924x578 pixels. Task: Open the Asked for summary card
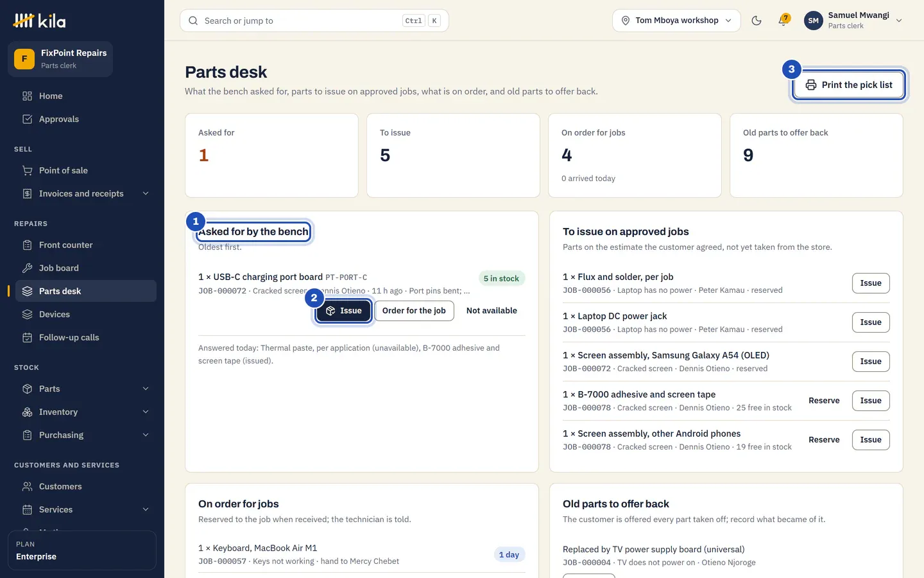click(271, 155)
